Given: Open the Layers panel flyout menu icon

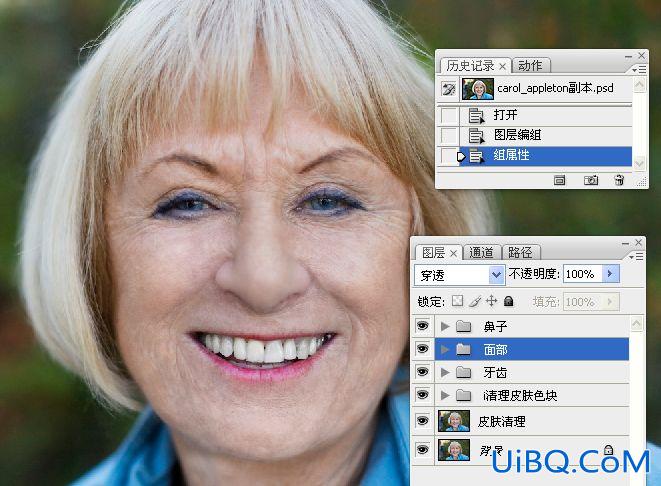Looking at the screenshot, I should [x=636, y=257].
